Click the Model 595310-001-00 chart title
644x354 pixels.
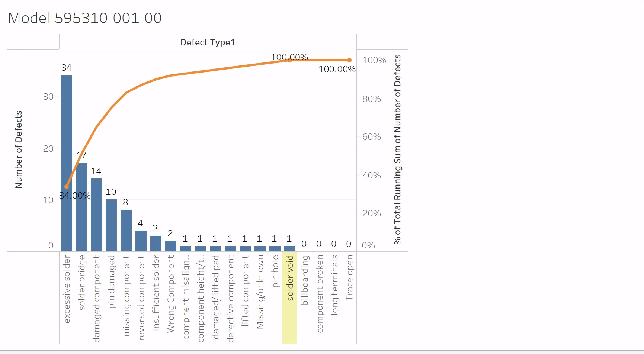tap(85, 18)
